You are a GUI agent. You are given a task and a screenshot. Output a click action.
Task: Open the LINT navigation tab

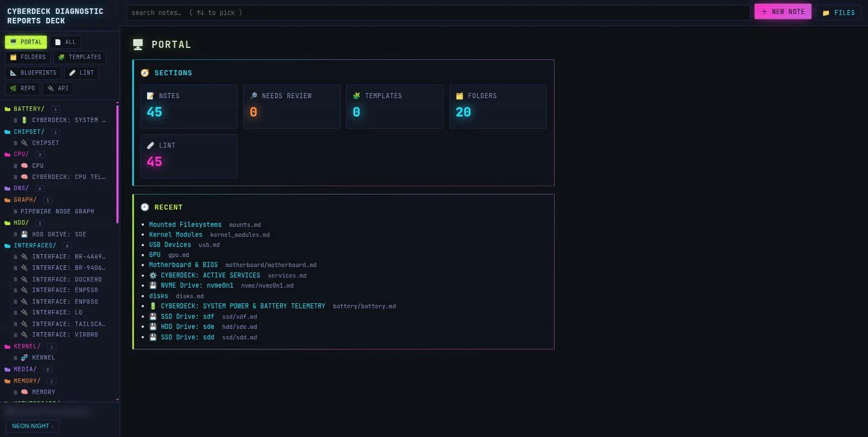click(x=81, y=73)
